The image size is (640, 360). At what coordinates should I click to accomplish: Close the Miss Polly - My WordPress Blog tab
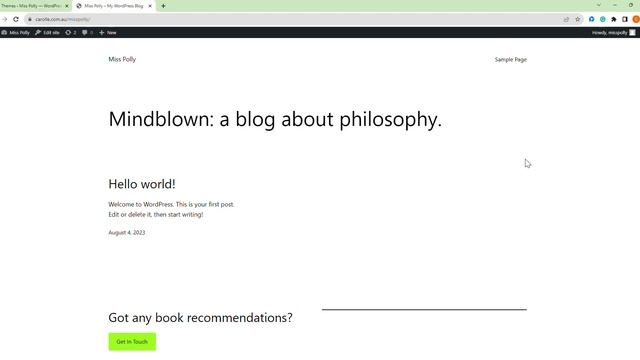tap(150, 6)
